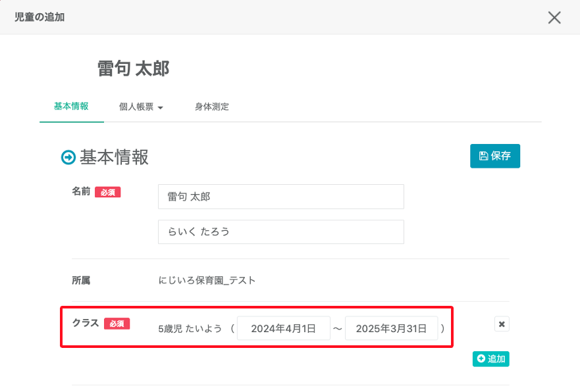Open the 身体測定 tab

tap(211, 107)
